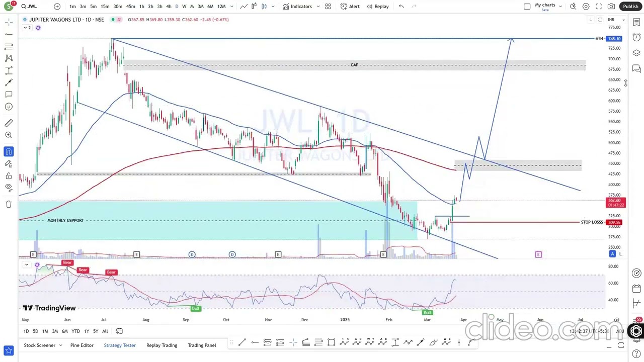The height and width of the screenshot is (362, 644).
Task: Select the 6M date range
Action: point(64,331)
